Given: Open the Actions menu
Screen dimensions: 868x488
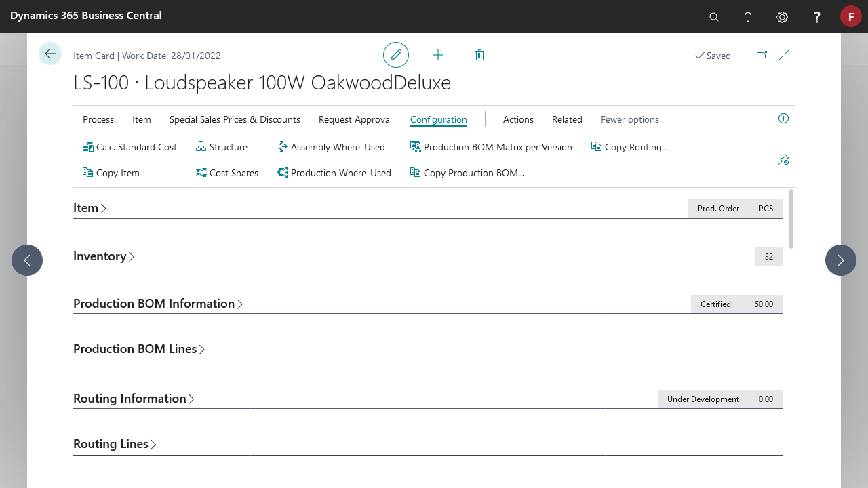Looking at the screenshot, I should click(x=518, y=119).
